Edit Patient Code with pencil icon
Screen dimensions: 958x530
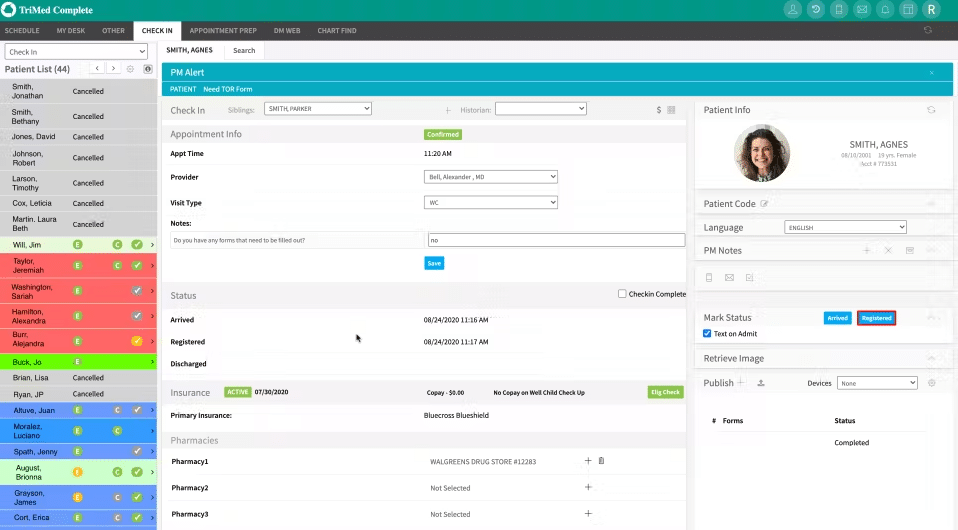764,204
